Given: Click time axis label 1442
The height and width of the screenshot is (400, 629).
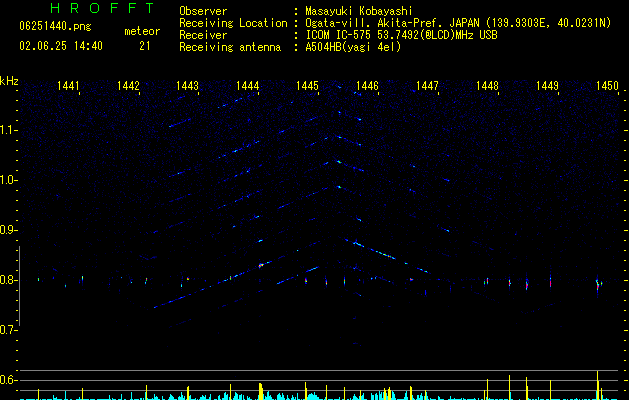Looking at the screenshot, I should (128, 86).
